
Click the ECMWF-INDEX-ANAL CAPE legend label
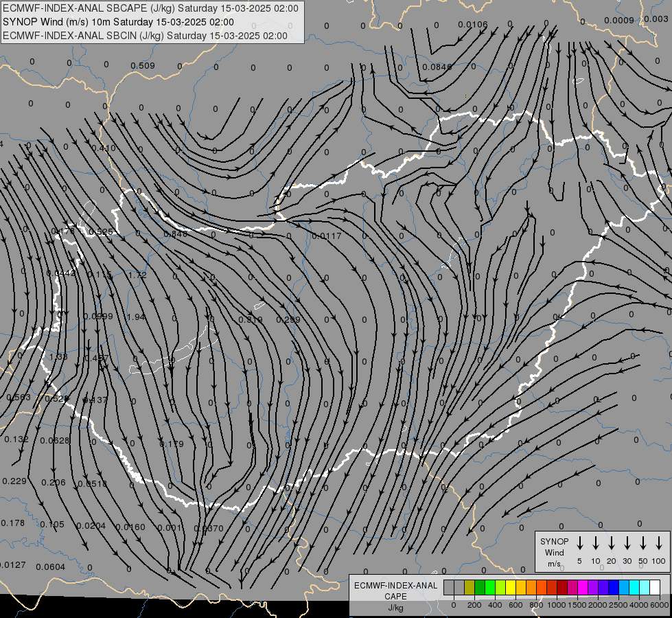click(395, 591)
